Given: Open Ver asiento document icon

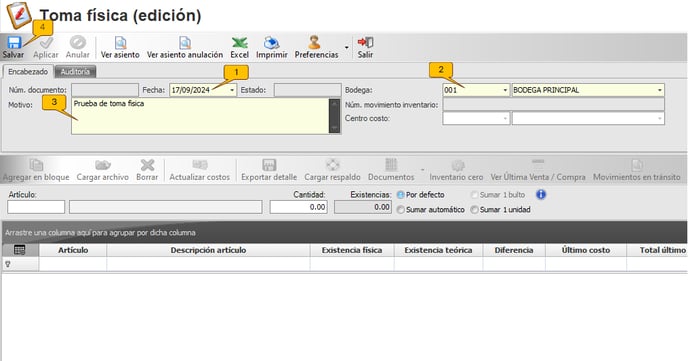Looking at the screenshot, I should pyautogui.click(x=120, y=43).
